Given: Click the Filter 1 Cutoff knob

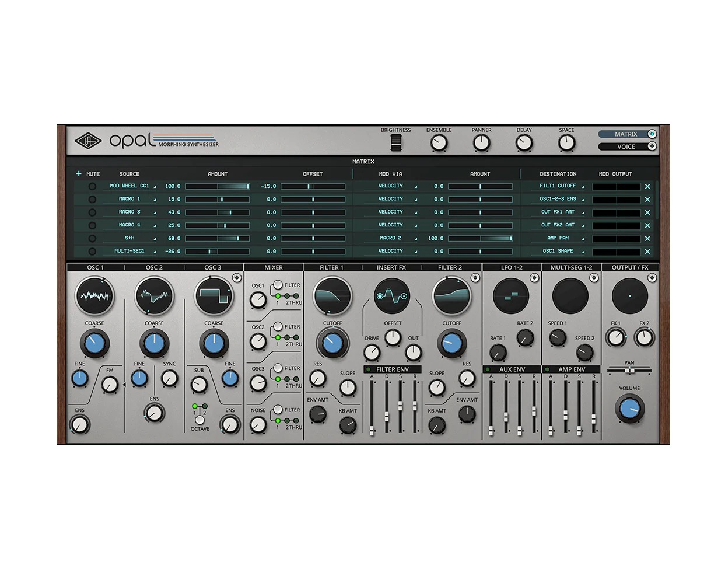Looking at the screenshot, I should (x=332, y=344).
